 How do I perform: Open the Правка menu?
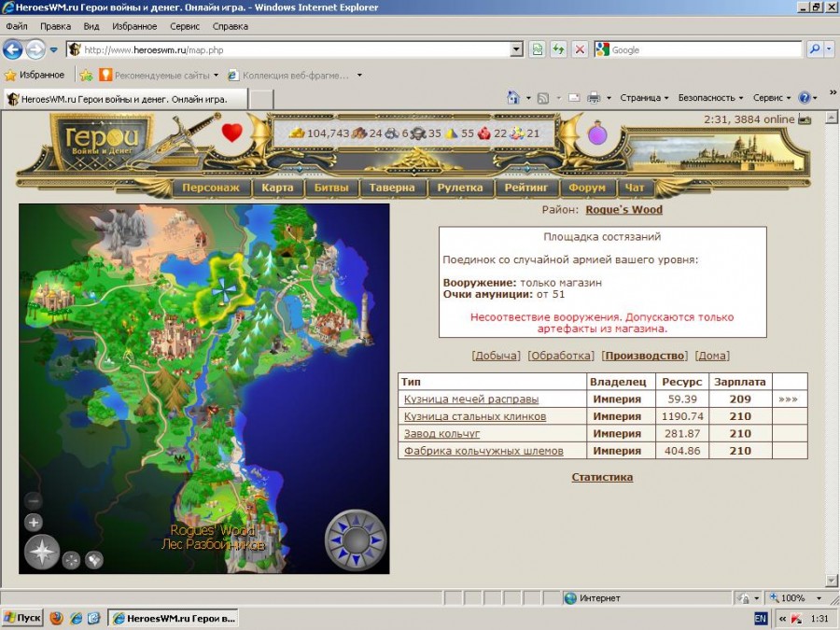(55, 26)
